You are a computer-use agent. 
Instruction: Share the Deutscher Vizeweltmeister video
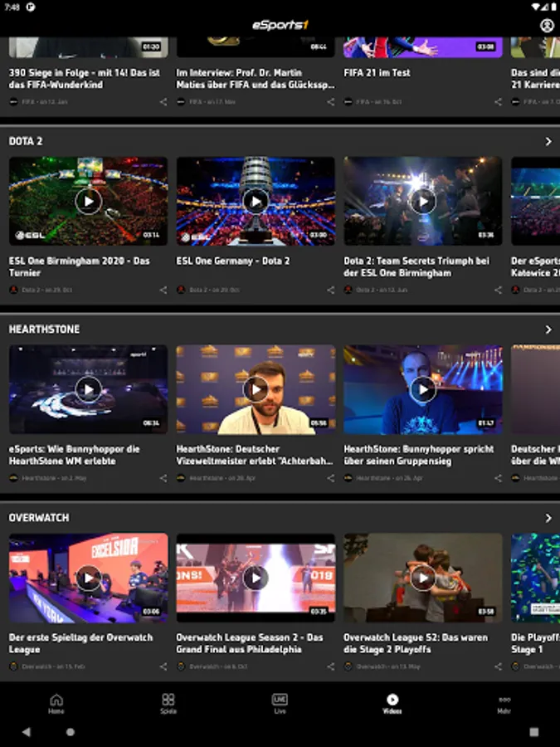click(x=330, y=478)
